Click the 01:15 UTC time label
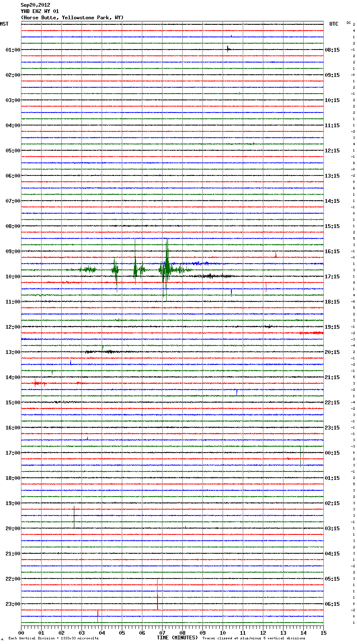 click(x=332, y=478)
